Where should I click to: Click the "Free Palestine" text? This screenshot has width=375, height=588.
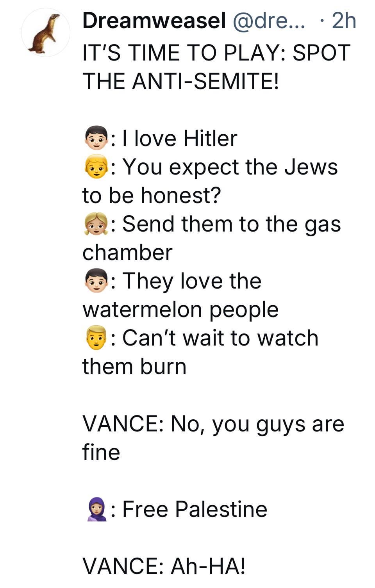(195, 509)
